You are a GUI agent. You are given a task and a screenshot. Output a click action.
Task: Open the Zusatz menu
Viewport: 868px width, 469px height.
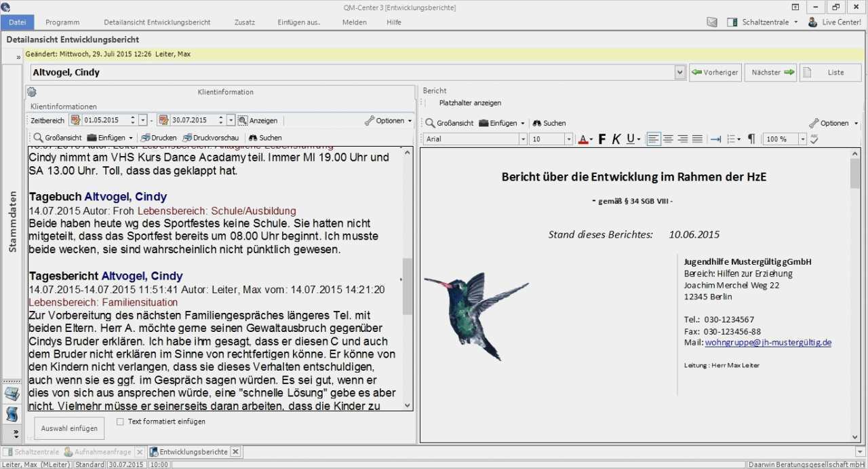(244, 22)
